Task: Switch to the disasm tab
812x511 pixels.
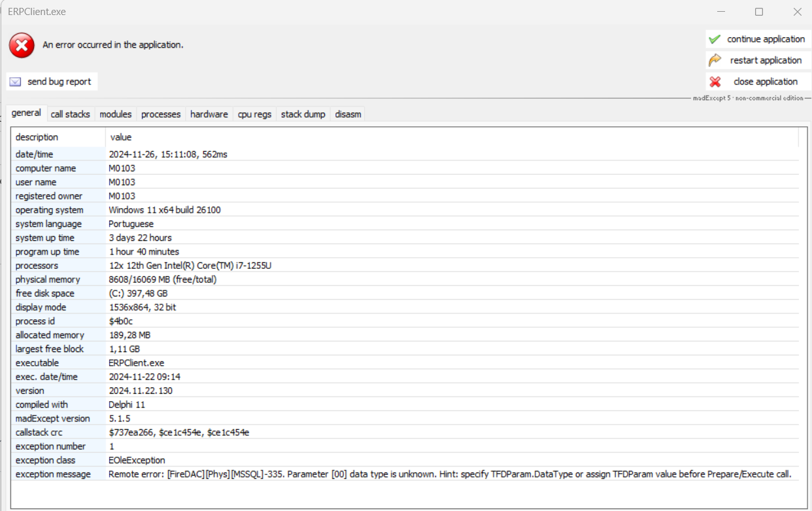Action: point(348,114)
